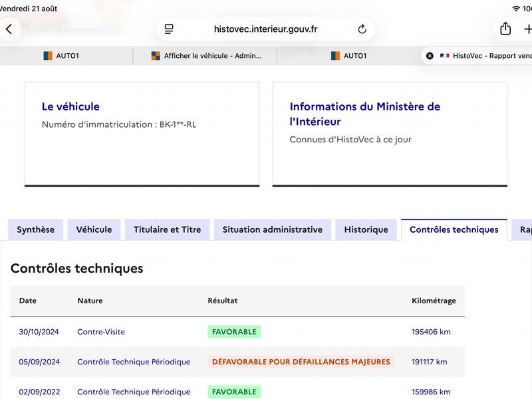Screen dimensions: 532x399
Task: Reload the HistoVec page
Action: pyautogui.click(x=362, y=29)
